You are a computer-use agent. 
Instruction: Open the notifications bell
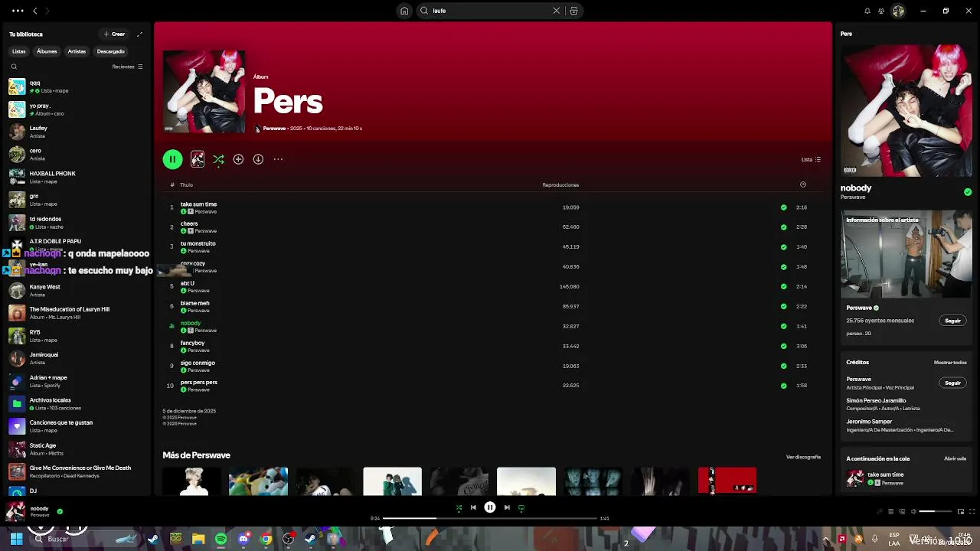pos(867,11)
